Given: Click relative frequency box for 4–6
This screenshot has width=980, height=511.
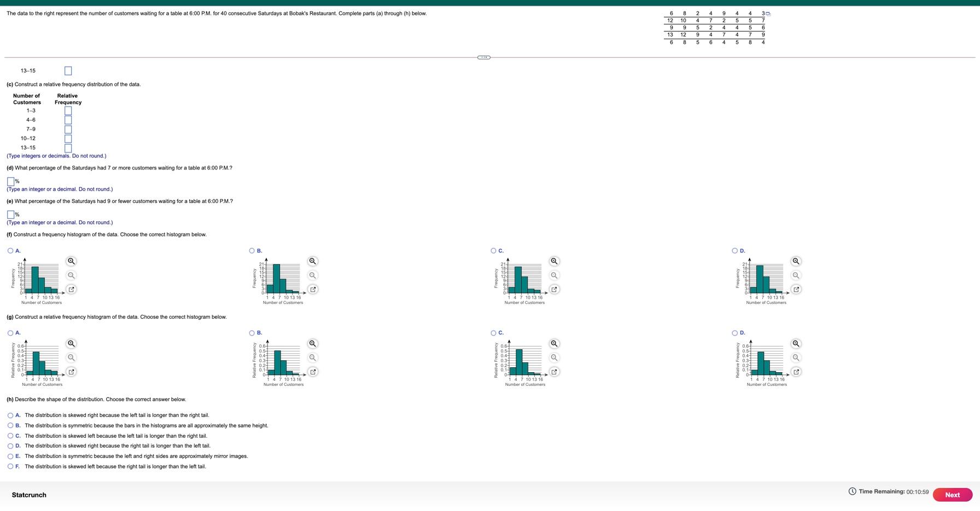Looking at the screenshot, I should [68, 120].
